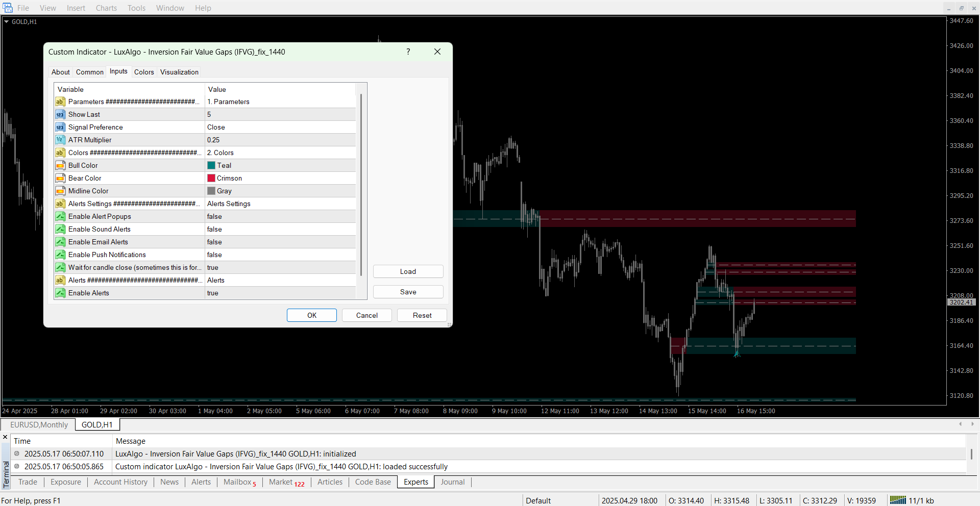Click the icon beside Wait for candle close
Viewport: 980px width, 506px height.
tap(60, 267)
